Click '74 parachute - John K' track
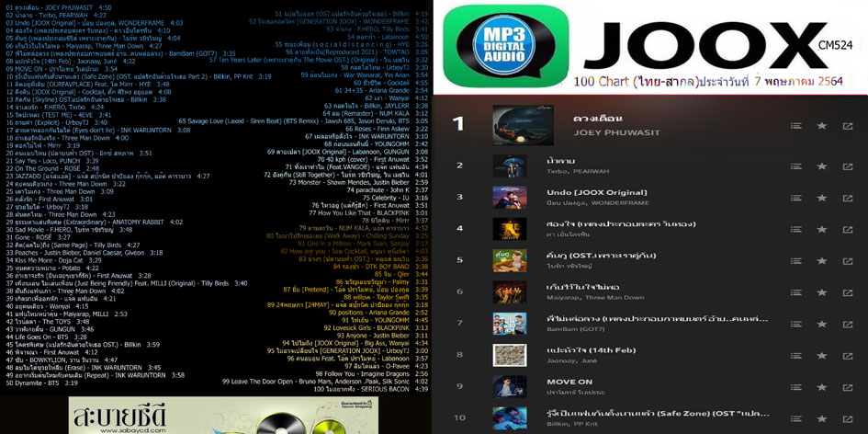The height and width of the screenshot is (434, 868). click(x=386, y=190)
